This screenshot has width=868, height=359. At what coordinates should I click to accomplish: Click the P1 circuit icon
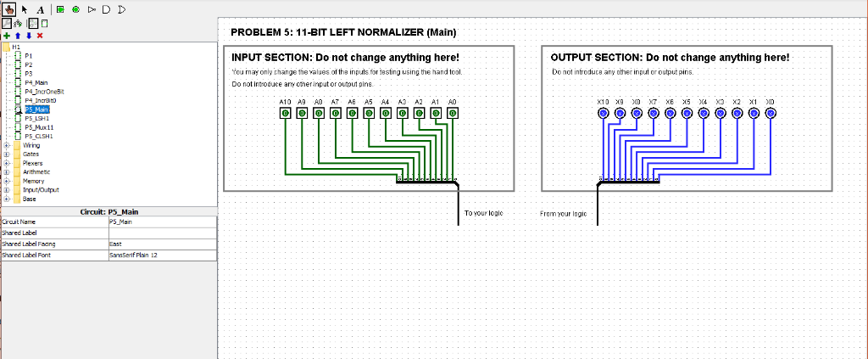(x=19, y=56)
